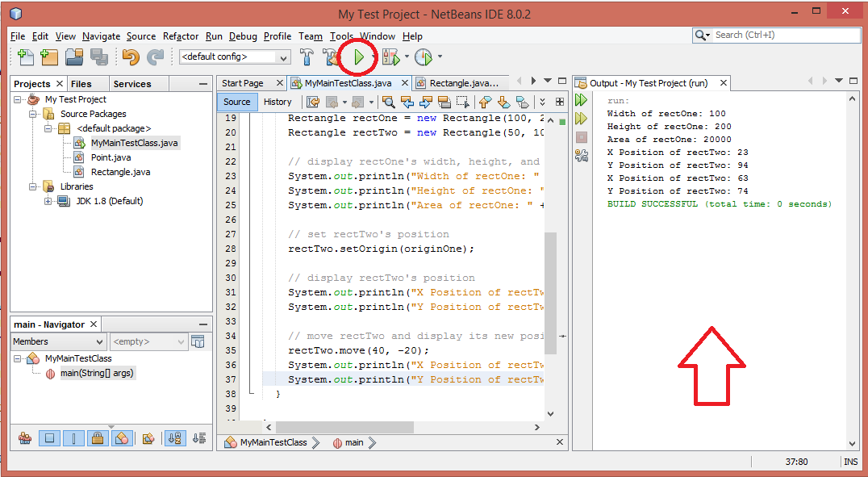Collapse the Source Packages tree node
The height and width of the screenshot is (477, 868).
(x=33, y=114)
